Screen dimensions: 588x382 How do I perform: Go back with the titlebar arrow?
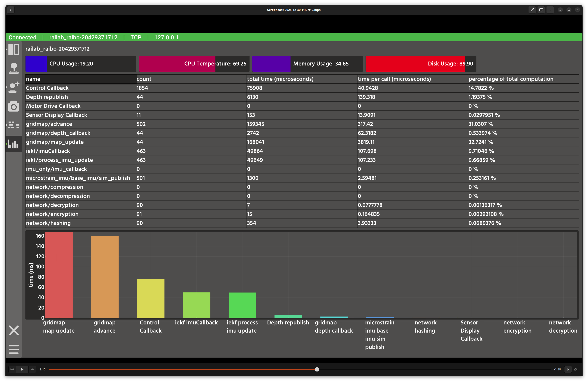pos(11,10)
